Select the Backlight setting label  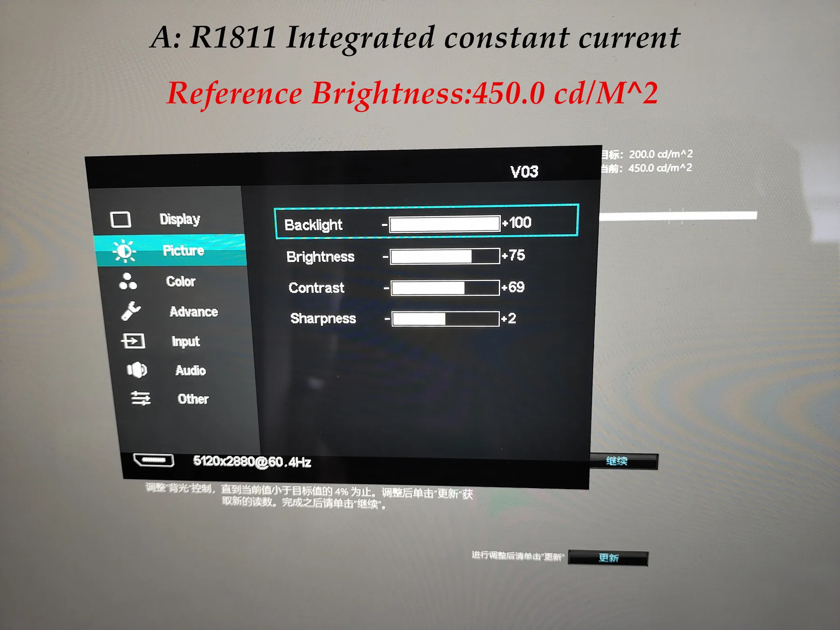click(x=314, y=225)
